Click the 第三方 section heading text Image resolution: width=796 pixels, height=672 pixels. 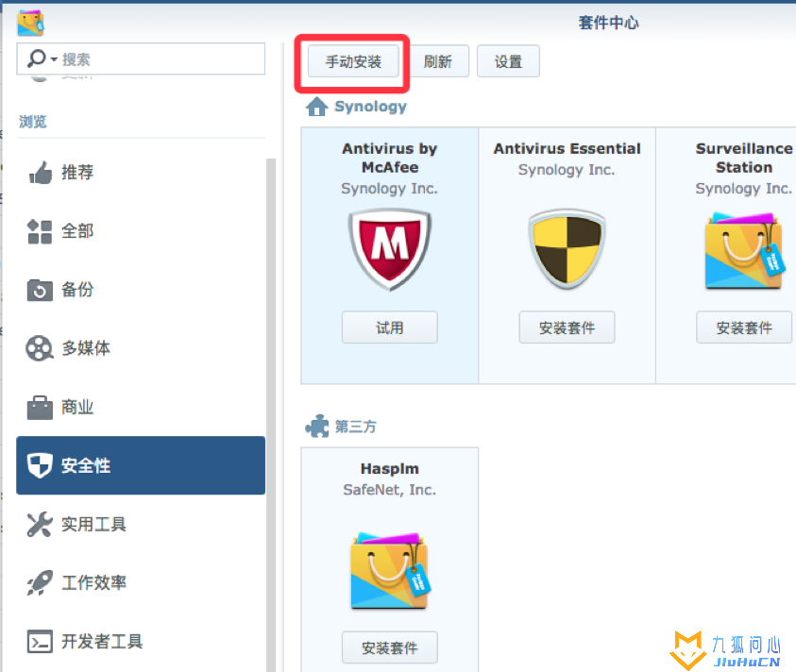click(x=356, y=427)
